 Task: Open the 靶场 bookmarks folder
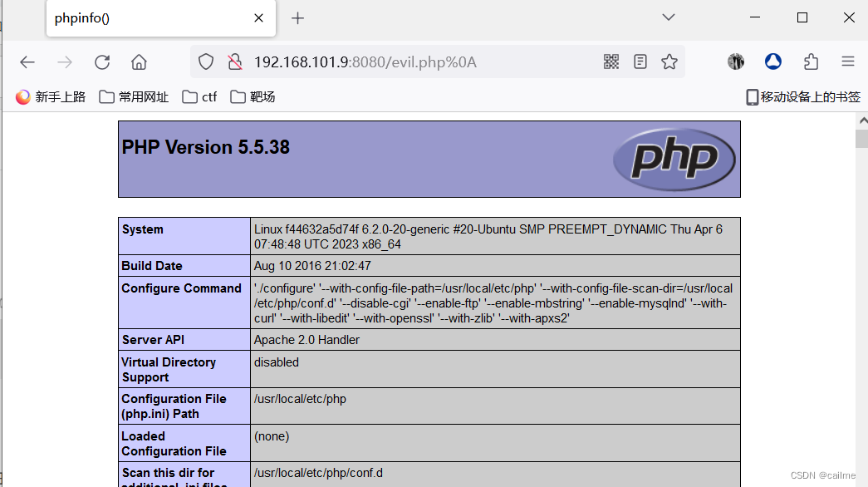(253, 97)
